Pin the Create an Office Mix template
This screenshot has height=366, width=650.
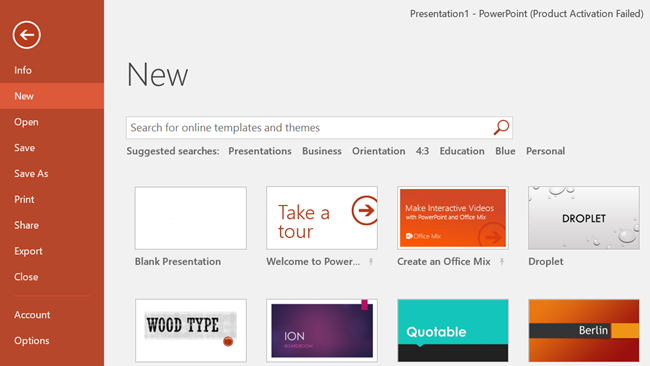502,262
